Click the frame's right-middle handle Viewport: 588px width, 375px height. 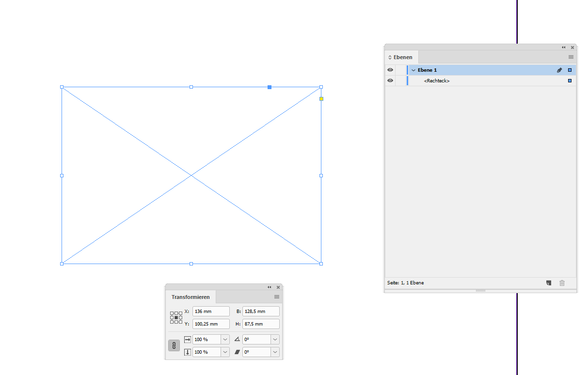click(321, 175)
